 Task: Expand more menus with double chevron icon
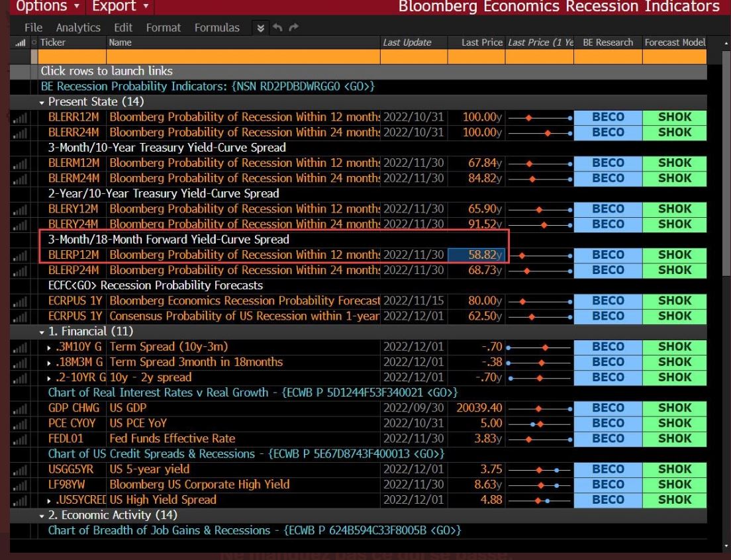(261, 28)
